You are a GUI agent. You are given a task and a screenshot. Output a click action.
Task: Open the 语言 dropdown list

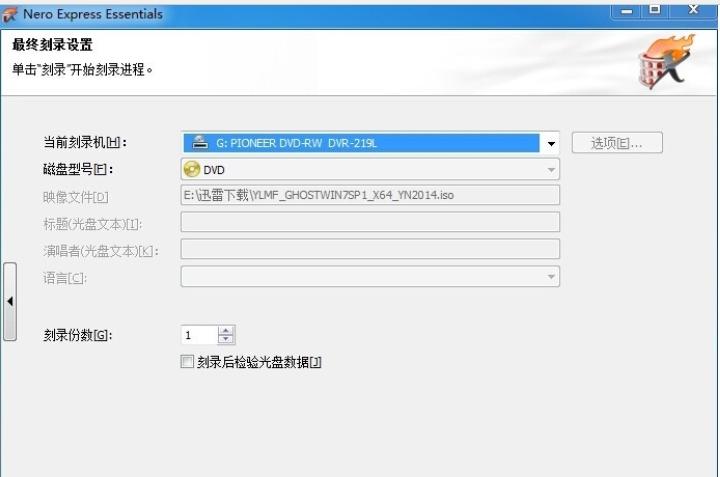pyautogui.click(x=551, y=277)
